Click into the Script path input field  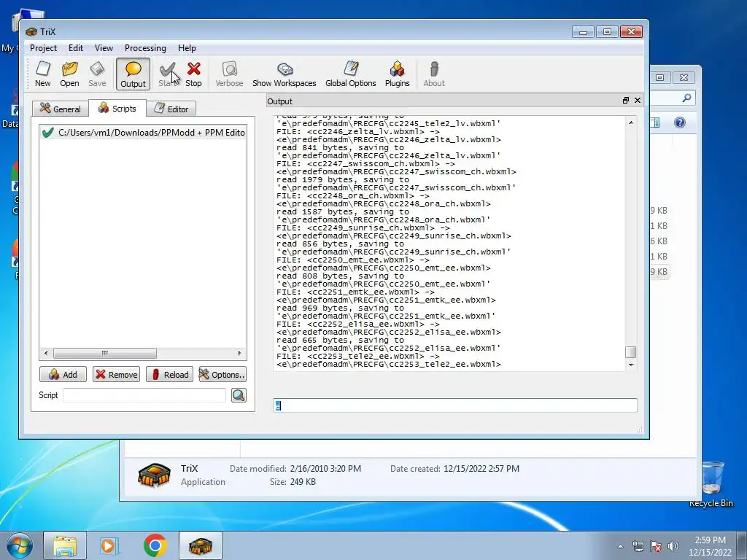point(144,395)
